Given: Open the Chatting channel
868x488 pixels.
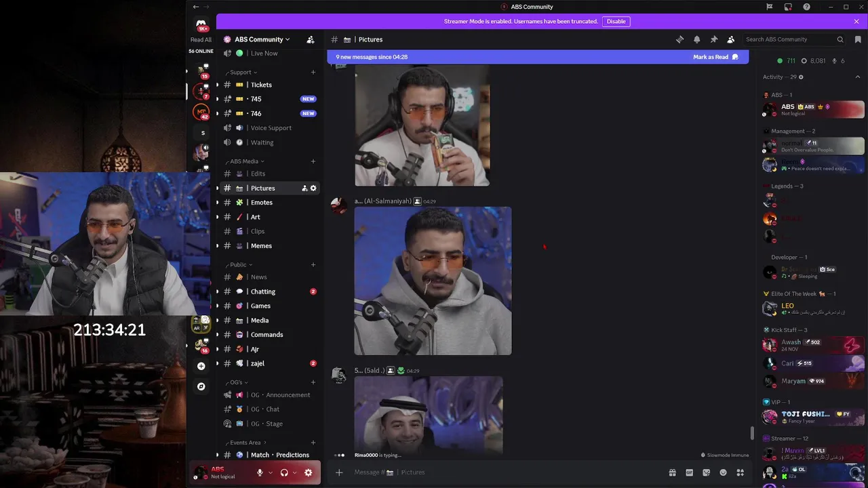Looking at the screenshot, I should coord(270,291).
